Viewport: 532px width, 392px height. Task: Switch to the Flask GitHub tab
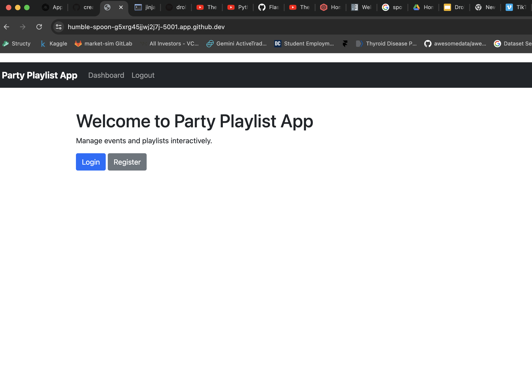(x=269, y=7)
